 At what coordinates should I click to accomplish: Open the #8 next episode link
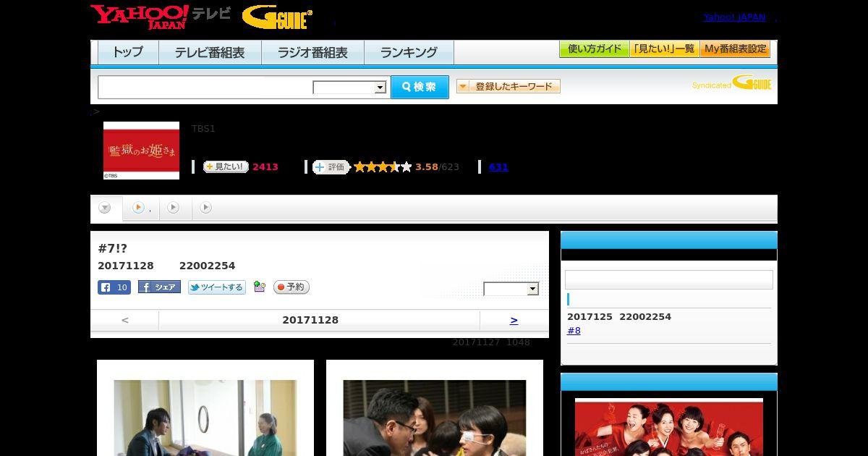click(x=574, y=331)
